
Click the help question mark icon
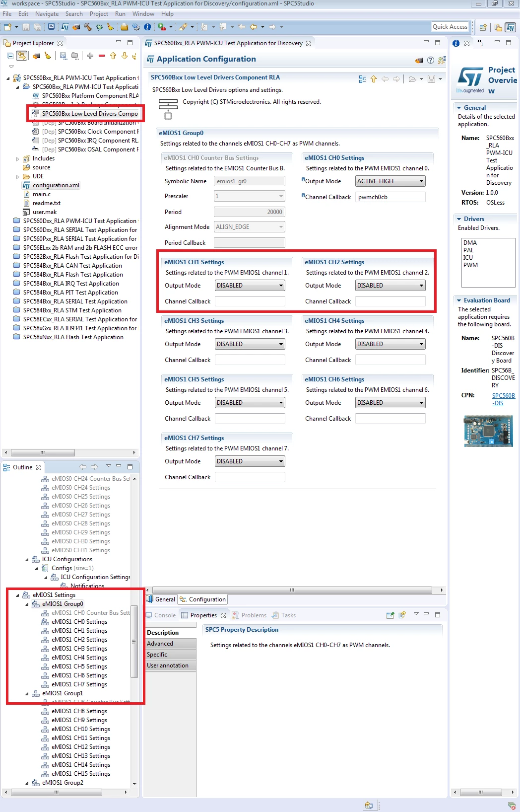click(431, 60)
